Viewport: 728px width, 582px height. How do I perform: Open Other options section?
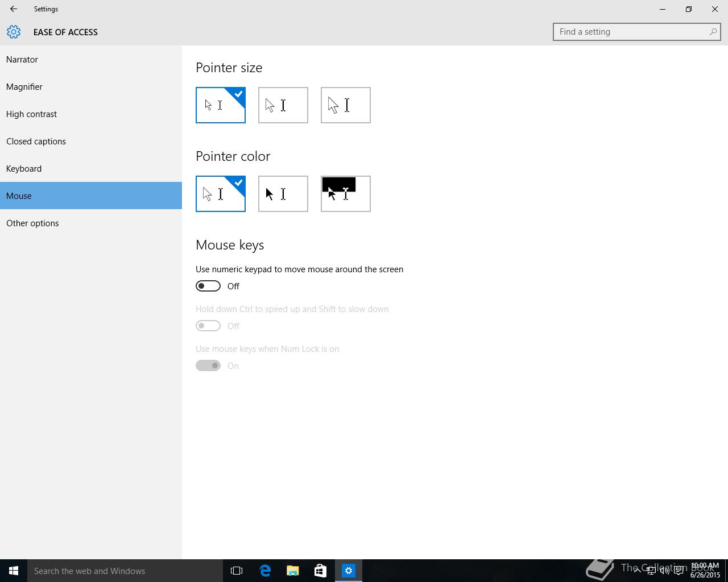click(91, 223)
